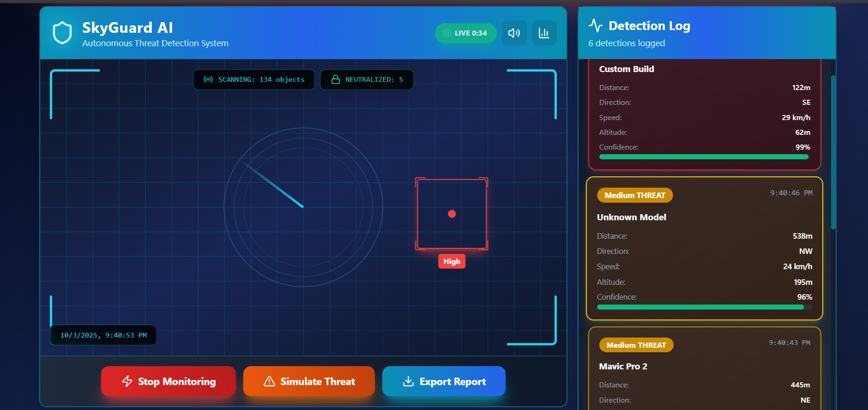
Task: Click the SCANNING: 134 objects readout
Action: click(x=254, y=79)
